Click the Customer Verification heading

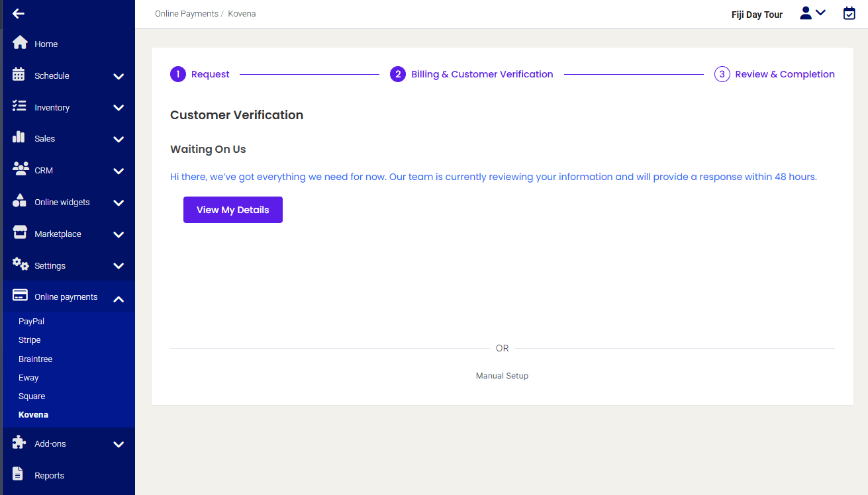click(x=236, y=114)
